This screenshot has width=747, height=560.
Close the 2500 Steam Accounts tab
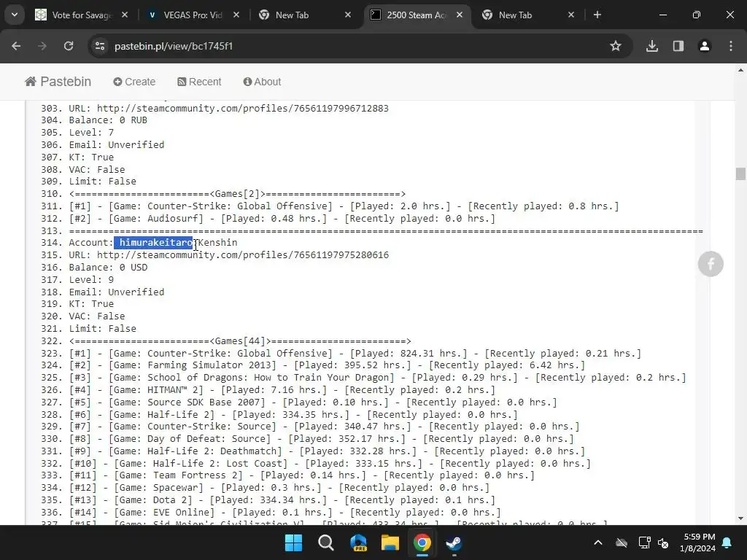460,15
